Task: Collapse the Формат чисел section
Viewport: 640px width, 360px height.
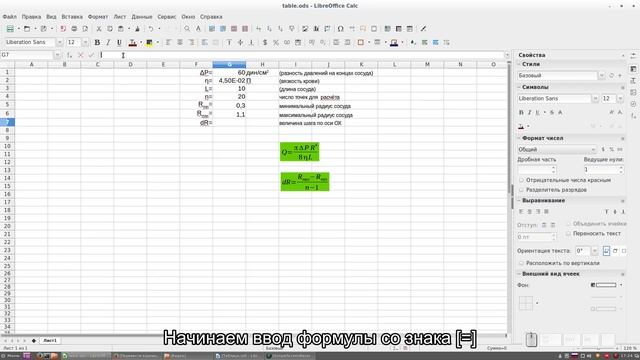Action: pyautogui.click(x=519, y=138)
